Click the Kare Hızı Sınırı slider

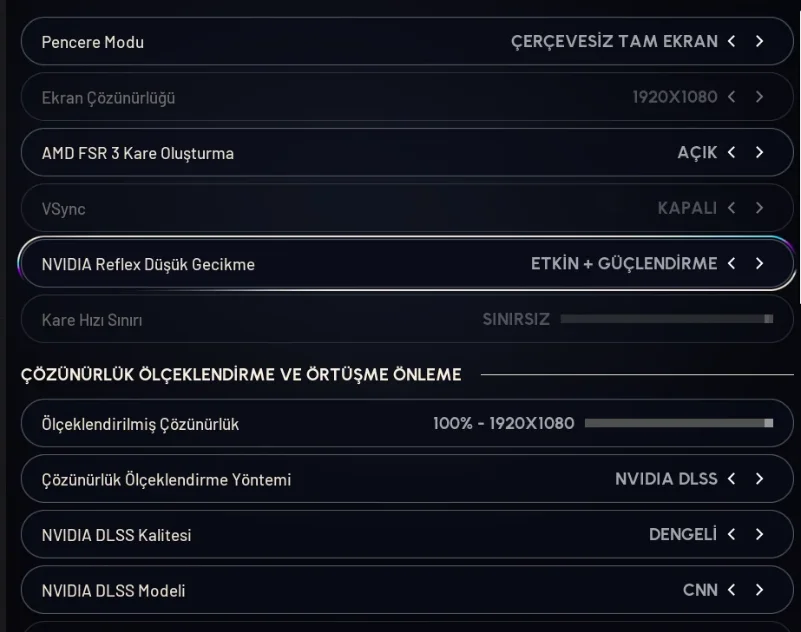click(x=667, y=319)
